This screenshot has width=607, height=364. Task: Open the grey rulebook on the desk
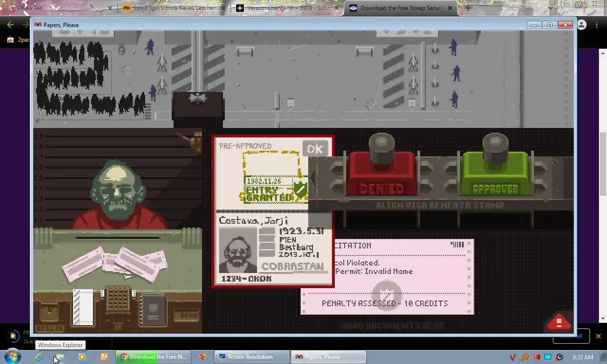pos(153,309)
